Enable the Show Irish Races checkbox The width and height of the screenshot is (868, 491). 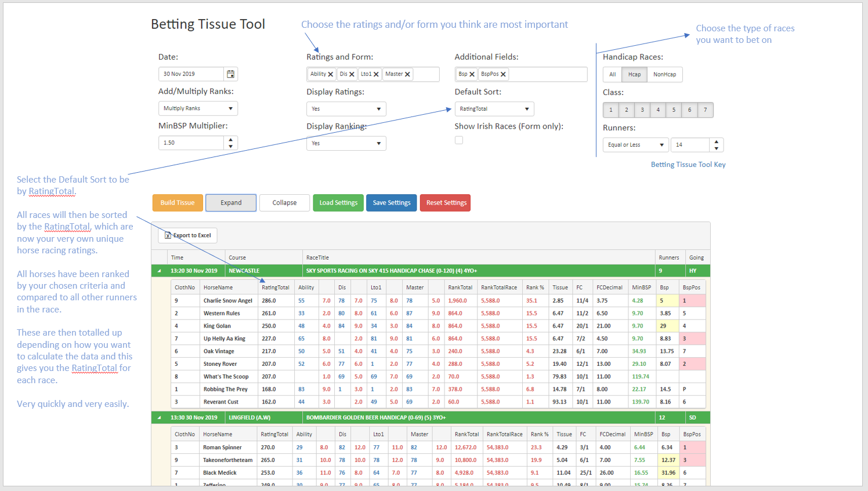click(x=459, y=140)
